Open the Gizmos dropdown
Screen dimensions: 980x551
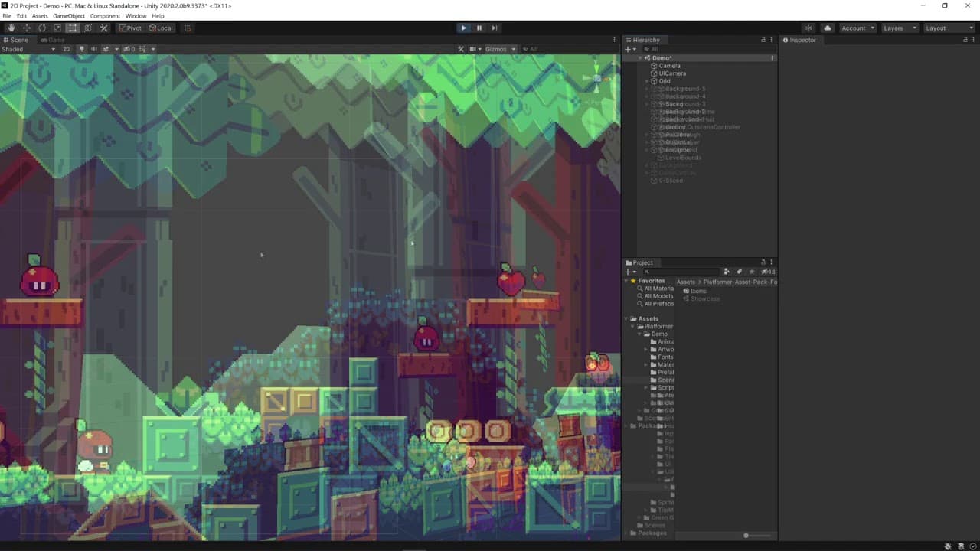(x=500, y=49)
